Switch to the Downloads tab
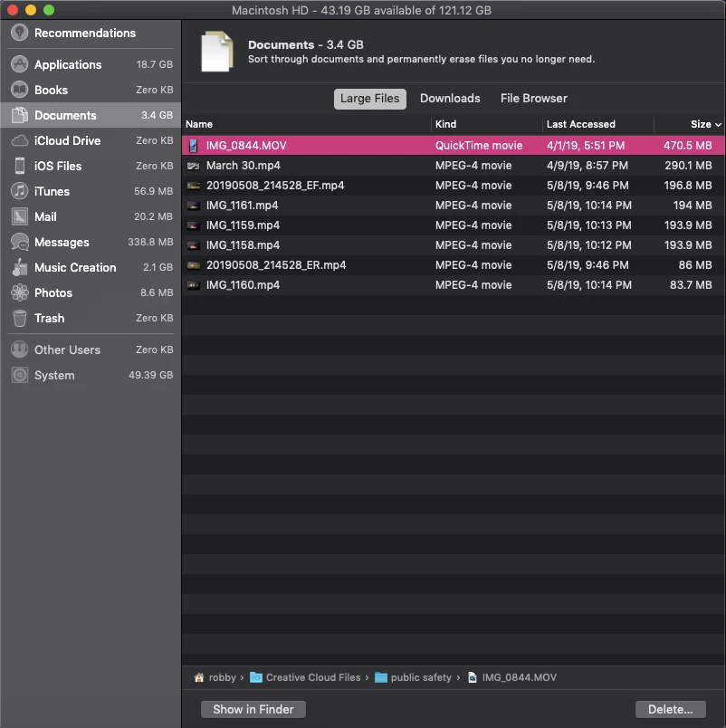726x728 pixels. [450, 99]
